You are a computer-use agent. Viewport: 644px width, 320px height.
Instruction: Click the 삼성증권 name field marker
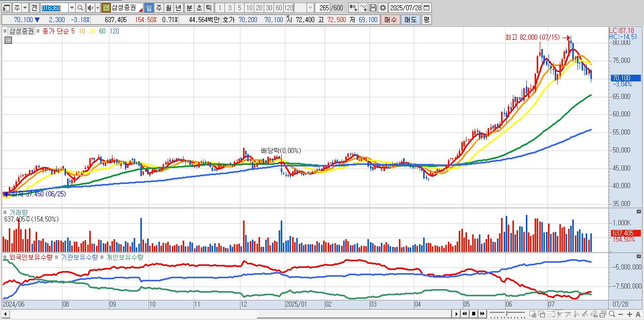(140, 10)
